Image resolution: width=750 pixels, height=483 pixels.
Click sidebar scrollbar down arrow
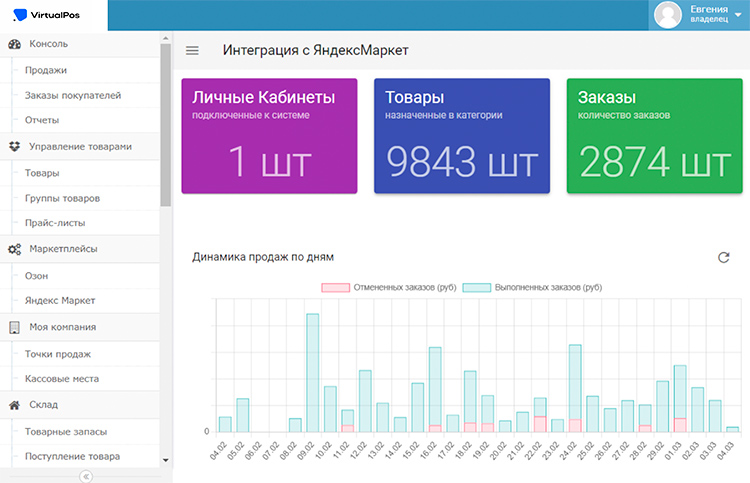[x=165, y=460]
